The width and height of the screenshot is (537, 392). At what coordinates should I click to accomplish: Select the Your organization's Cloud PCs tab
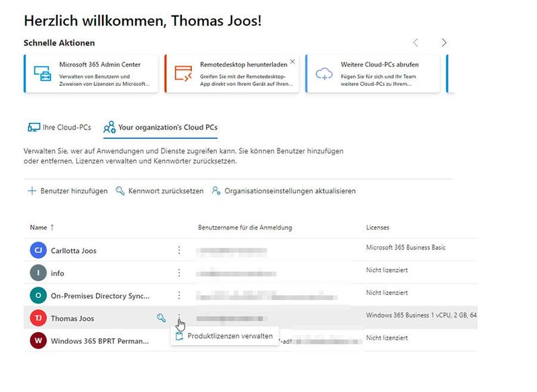coord(160,128)
